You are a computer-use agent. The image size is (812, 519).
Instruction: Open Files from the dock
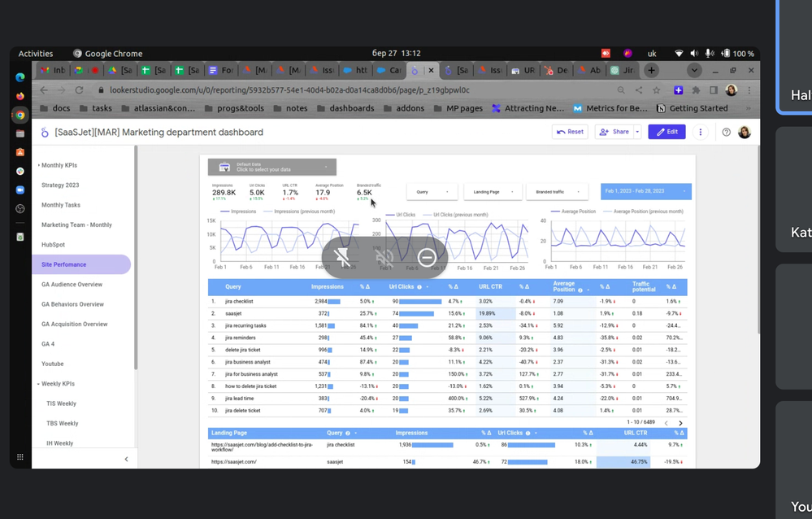click(x=20, y=133)
